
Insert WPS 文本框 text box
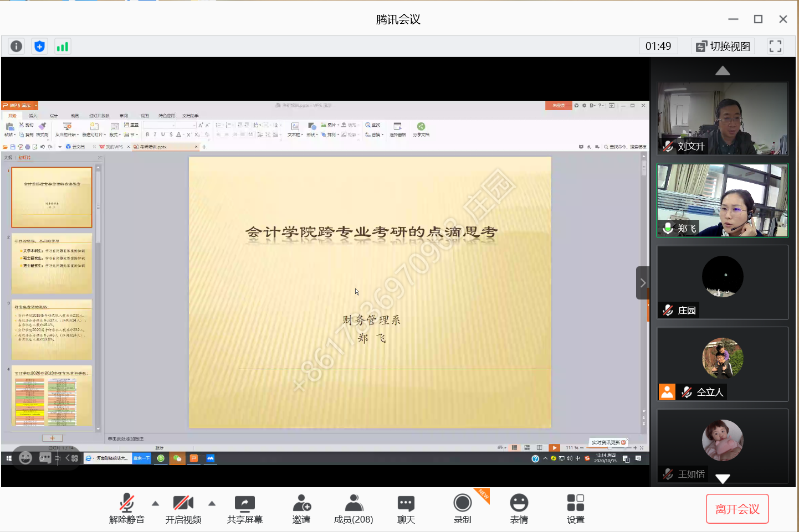point(295,130)
